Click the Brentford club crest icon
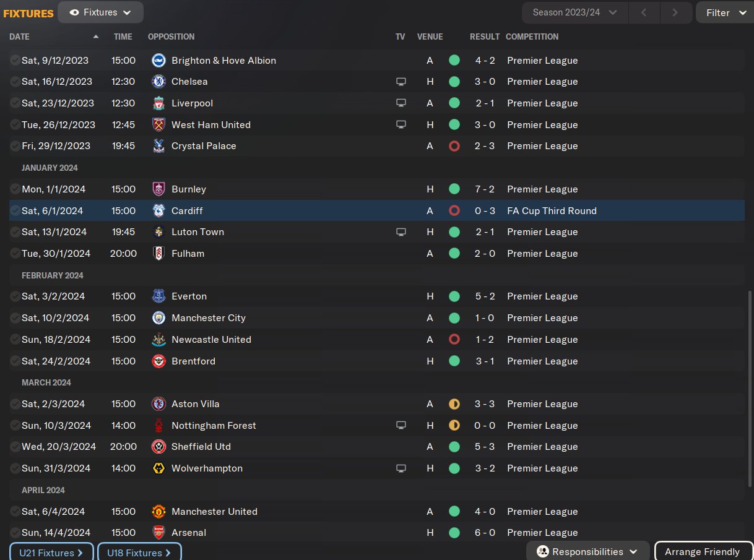754x560 pixels. click(158, 361)
